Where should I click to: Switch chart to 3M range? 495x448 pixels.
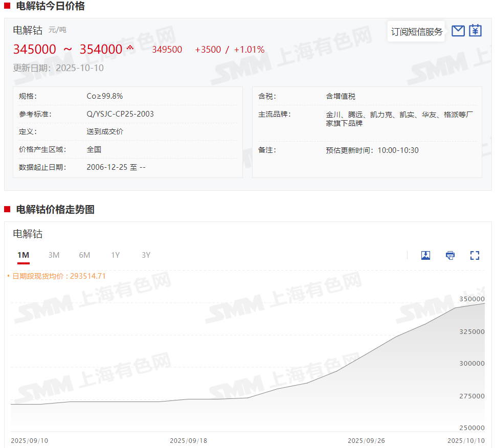click(x=54, y=255)
